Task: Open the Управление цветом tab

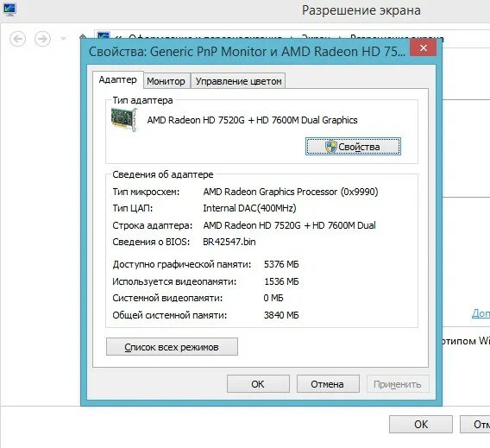Action: click(x=238, y=81)
